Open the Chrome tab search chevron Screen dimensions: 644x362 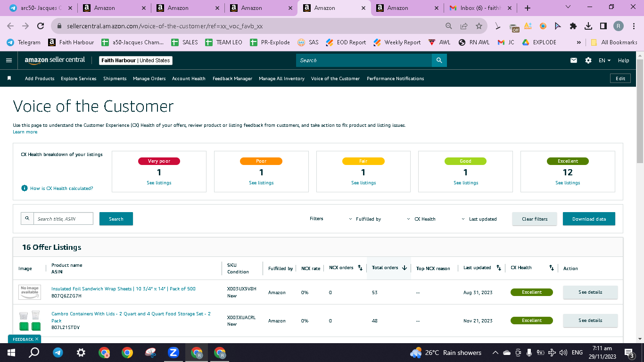point(568,7)
